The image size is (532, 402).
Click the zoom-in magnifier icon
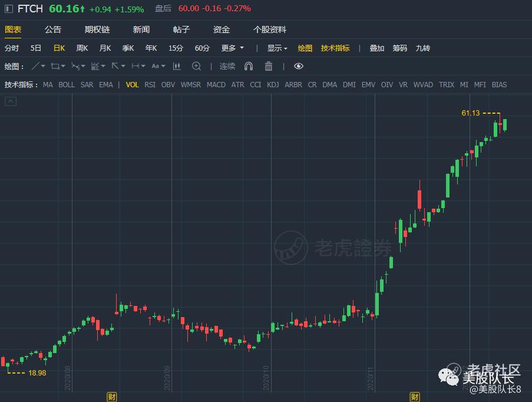tap(196, 66)
